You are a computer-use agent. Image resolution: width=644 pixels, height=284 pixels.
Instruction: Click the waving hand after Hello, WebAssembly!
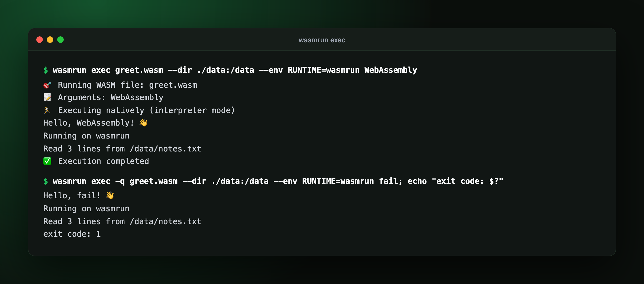point(143,123)
